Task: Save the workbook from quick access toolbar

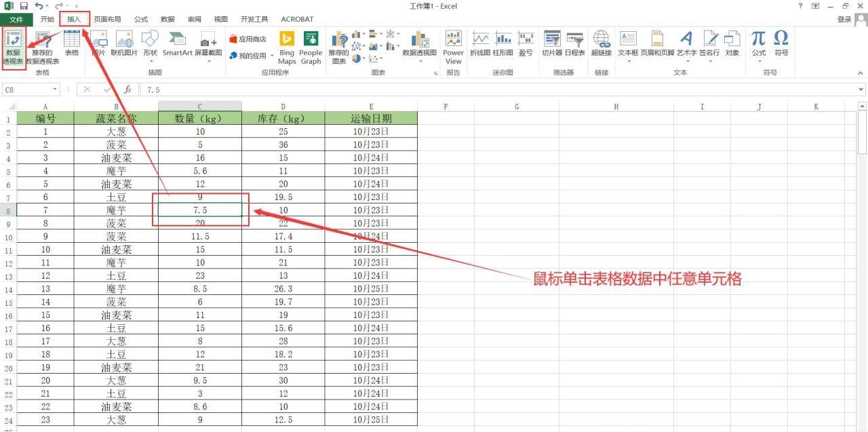Action: [24, 6]
